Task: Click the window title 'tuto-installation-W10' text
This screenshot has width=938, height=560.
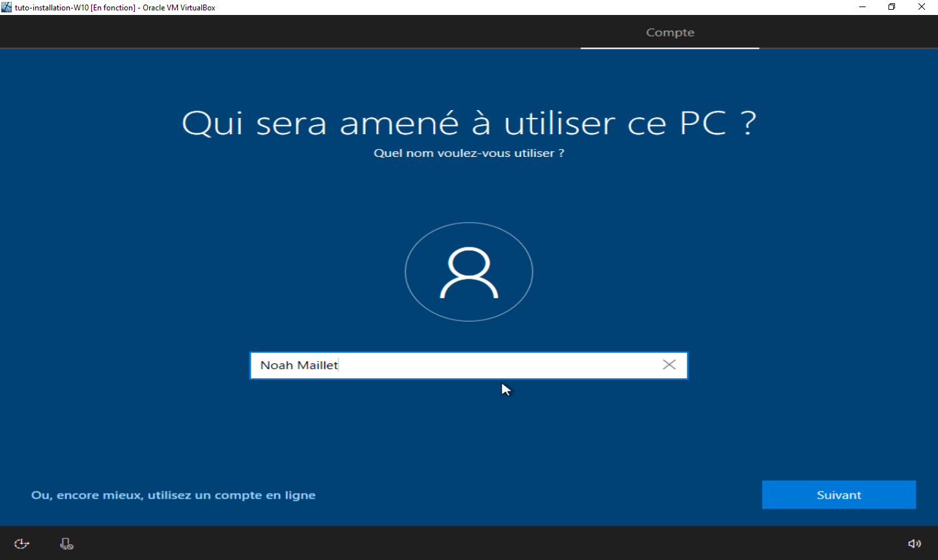Action: [51, 8]
